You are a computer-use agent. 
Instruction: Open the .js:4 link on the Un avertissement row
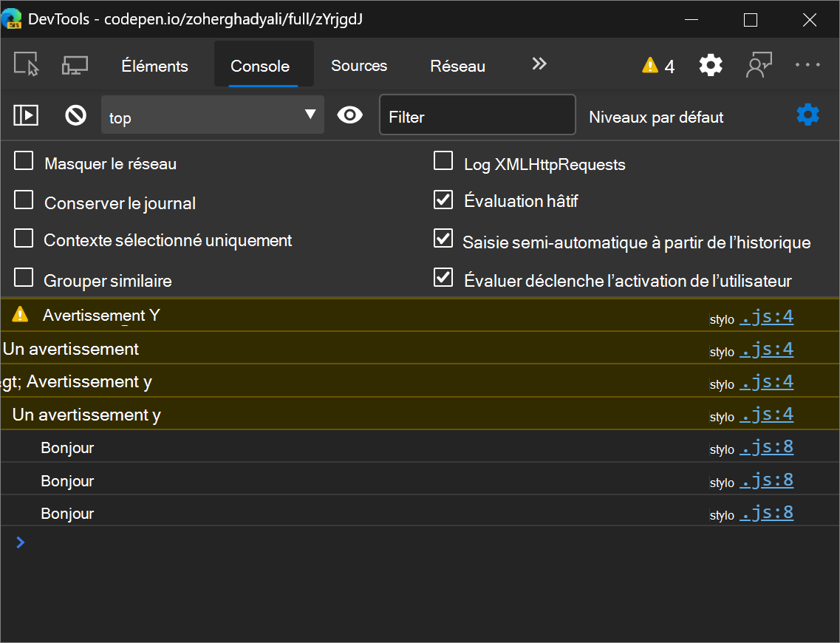click(x=766, y=350)
